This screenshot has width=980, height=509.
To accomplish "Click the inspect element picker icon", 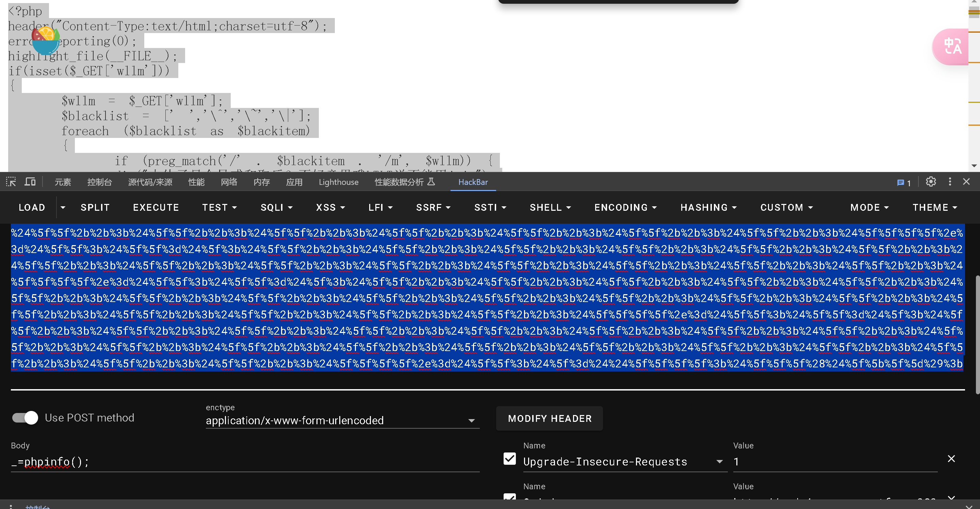I will pos(11,182).
